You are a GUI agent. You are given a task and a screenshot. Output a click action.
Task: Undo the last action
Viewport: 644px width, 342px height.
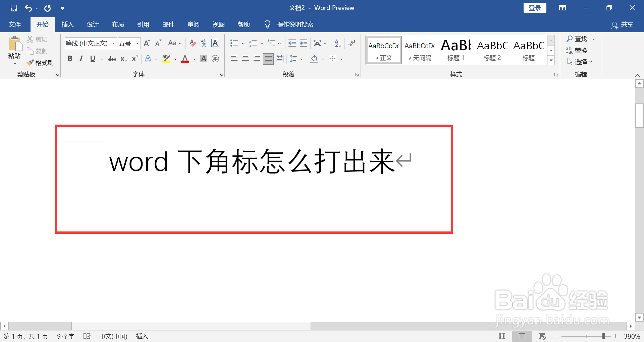[28, 8]
